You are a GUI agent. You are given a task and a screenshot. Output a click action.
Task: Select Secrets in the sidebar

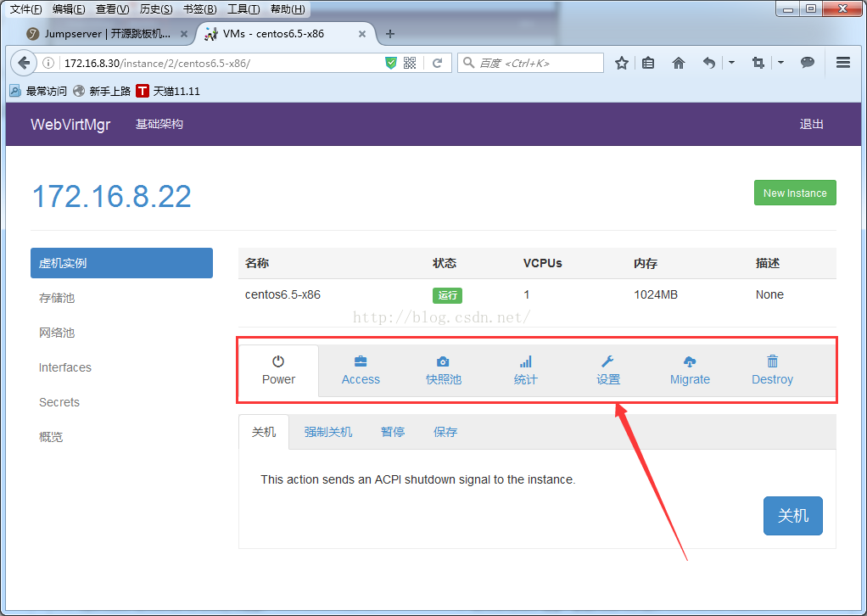[59, 402]
